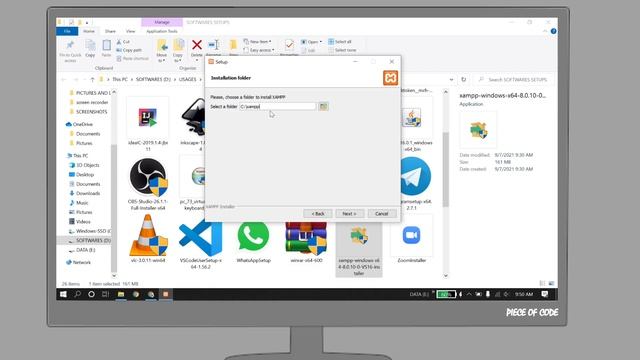Screen dimensions: 640x360
Task: Click Select all in the ribbon
Action: pos(340,42)
